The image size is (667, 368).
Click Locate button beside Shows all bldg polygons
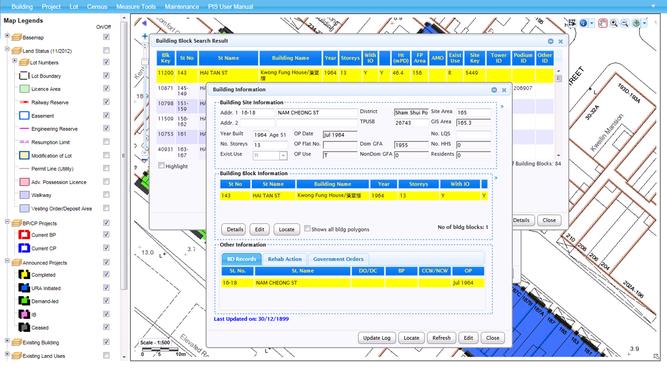pos(286,229)
